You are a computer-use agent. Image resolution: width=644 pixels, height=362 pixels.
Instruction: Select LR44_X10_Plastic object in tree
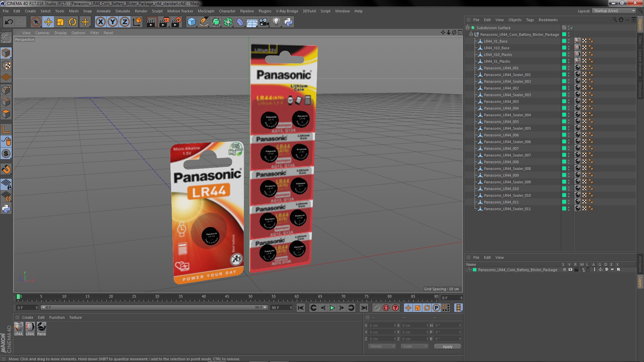tap(498, 55)
